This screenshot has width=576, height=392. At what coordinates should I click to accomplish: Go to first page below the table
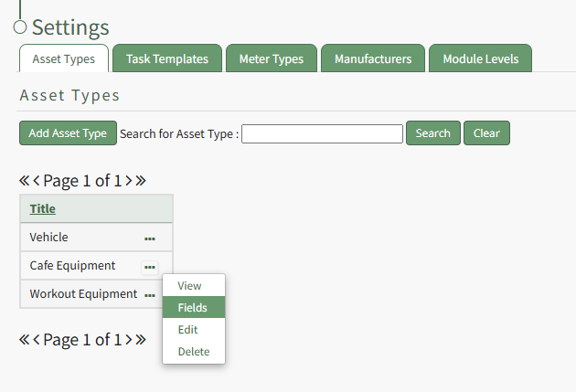[x=24, y=339]
